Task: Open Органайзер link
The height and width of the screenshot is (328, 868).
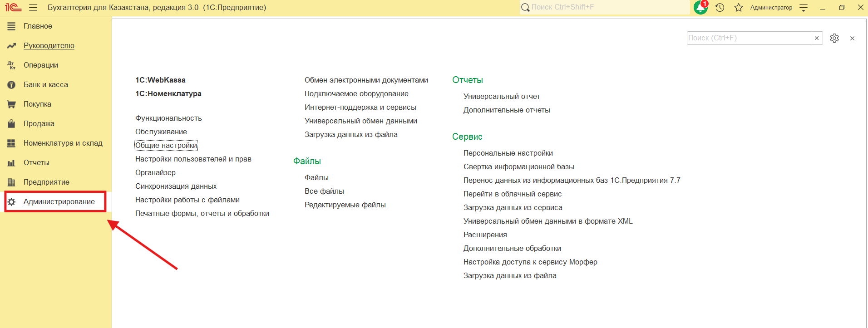Action: point(155,173)
